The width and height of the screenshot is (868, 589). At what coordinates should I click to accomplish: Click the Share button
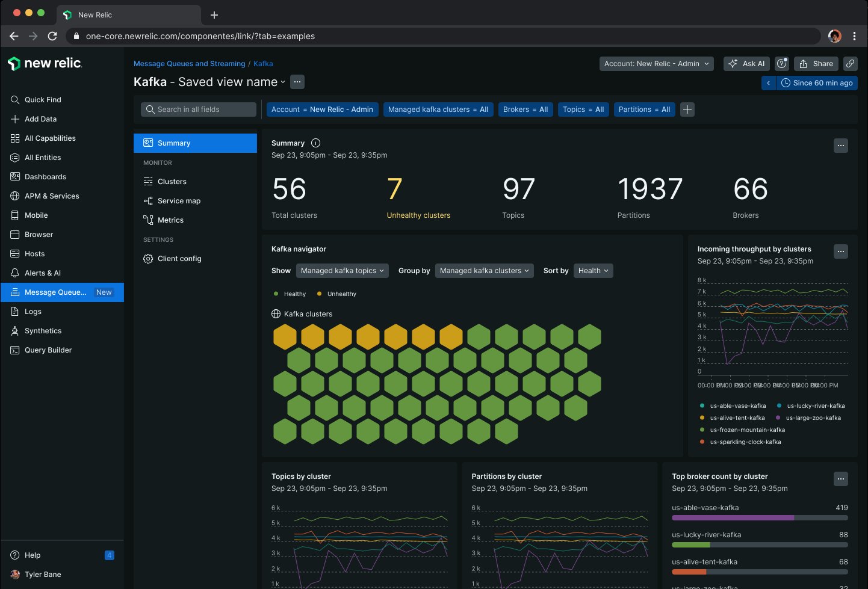(x=816, y=64)
